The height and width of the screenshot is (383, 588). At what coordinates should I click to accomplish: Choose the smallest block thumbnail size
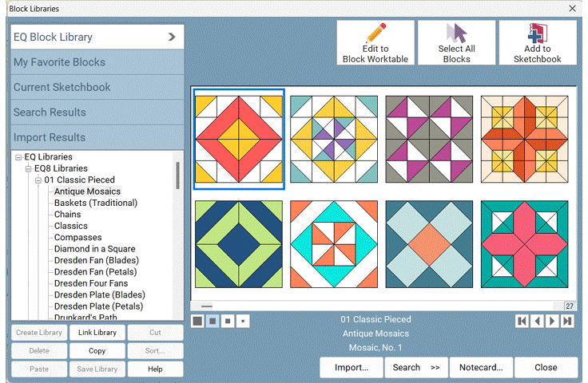pos(243,321)
